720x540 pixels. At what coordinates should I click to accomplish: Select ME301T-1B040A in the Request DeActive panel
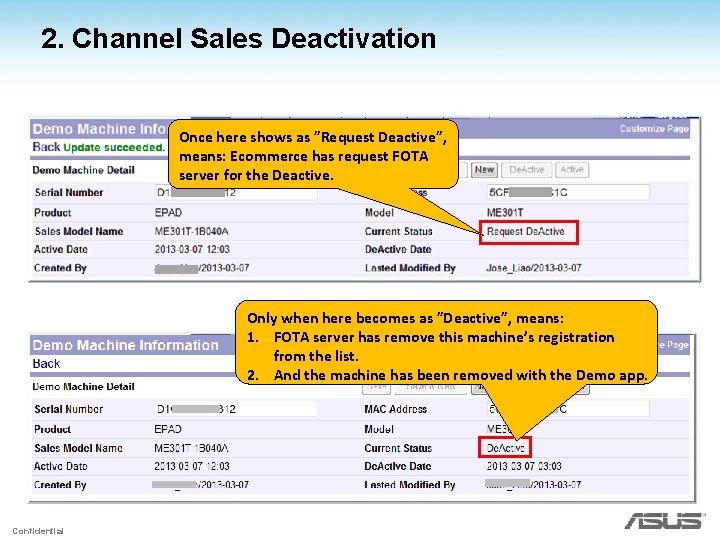pos(191,231)
